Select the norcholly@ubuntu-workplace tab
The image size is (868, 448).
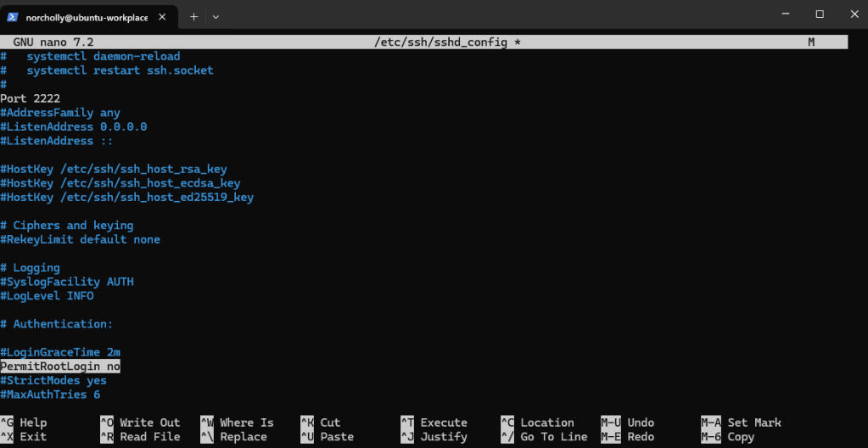[x=85, y=16]
